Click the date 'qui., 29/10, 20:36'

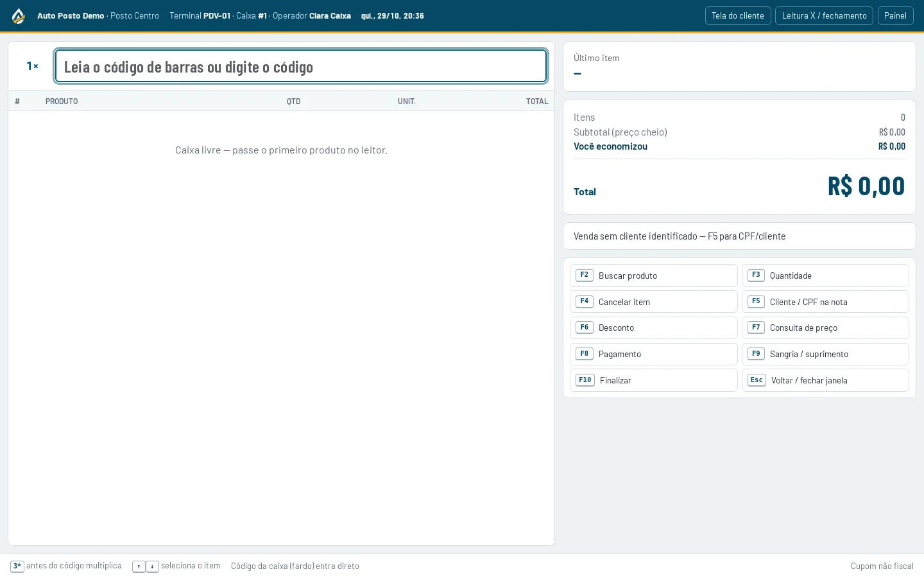click(393, 16)
